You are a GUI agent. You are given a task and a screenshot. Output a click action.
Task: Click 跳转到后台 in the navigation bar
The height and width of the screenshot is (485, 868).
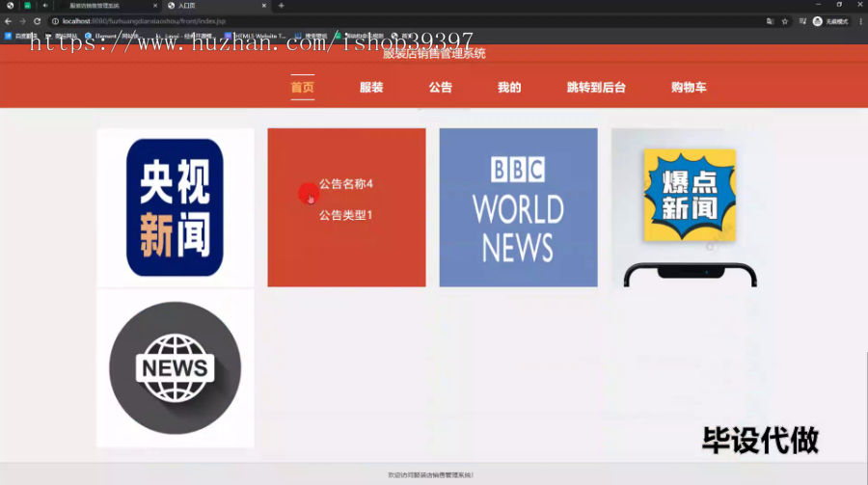(596, 88)
